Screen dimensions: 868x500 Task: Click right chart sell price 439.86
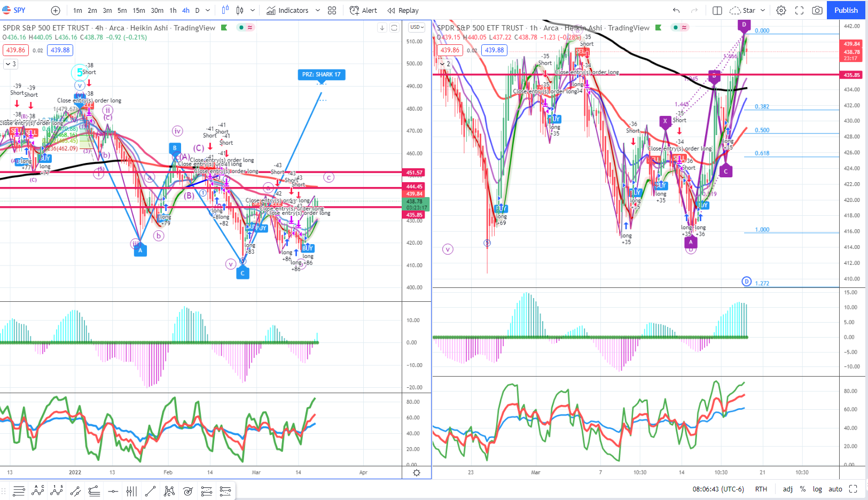pos(450,50)
